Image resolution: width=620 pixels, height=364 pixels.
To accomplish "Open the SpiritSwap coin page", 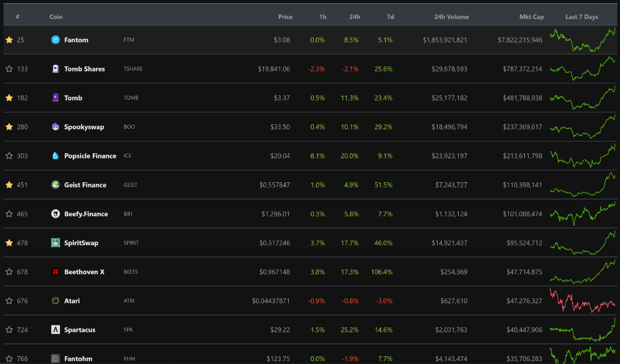I will tap(81, 243).
